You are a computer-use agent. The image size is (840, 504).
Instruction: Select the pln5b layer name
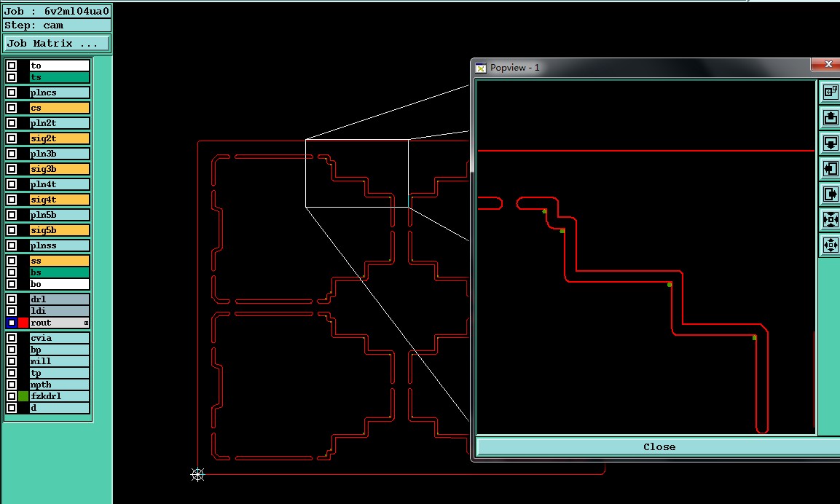pyautogui.click(x=60, y=215)
